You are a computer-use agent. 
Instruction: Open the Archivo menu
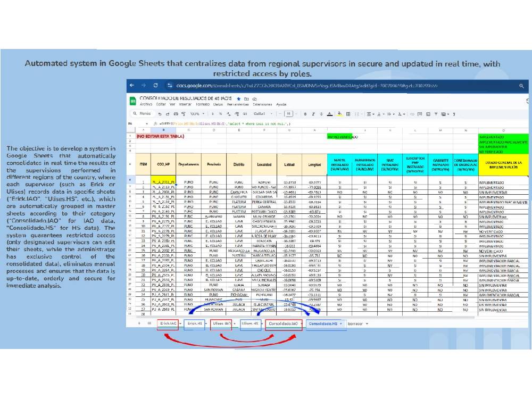point(146,104)
